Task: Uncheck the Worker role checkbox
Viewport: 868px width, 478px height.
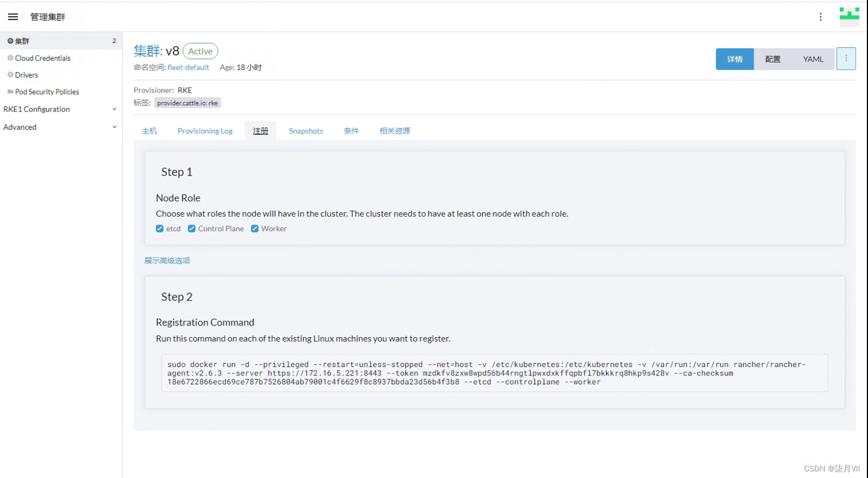Action: click(x=255, y=228)
